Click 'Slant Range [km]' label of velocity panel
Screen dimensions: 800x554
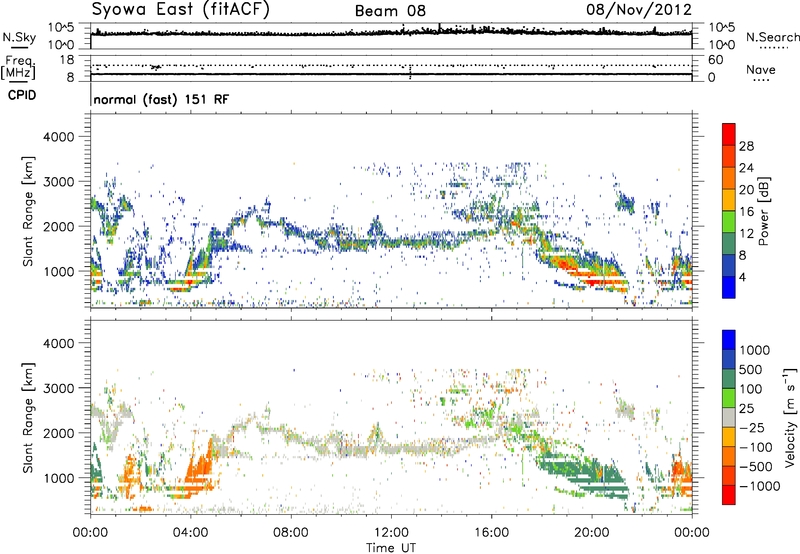(x=28, y=417)
